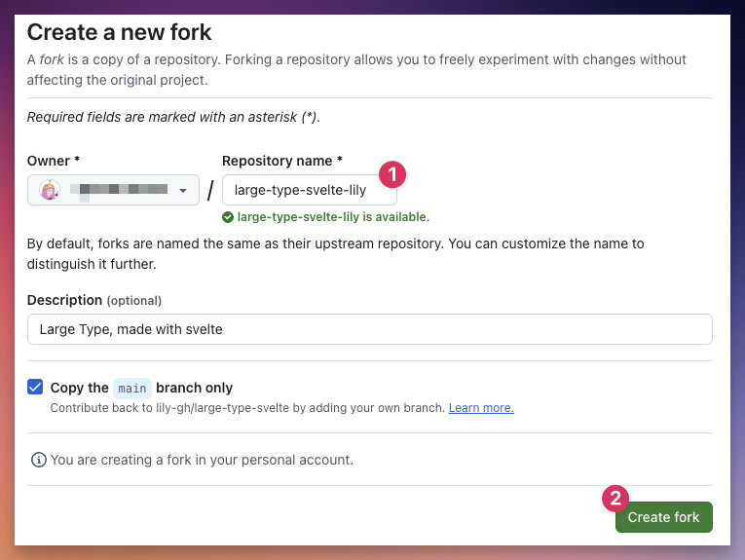The height and width of the screenshot is (560, 745).
Task: Click the 'Copy the main branch only' label text
Action: click(x=141, y=388)
